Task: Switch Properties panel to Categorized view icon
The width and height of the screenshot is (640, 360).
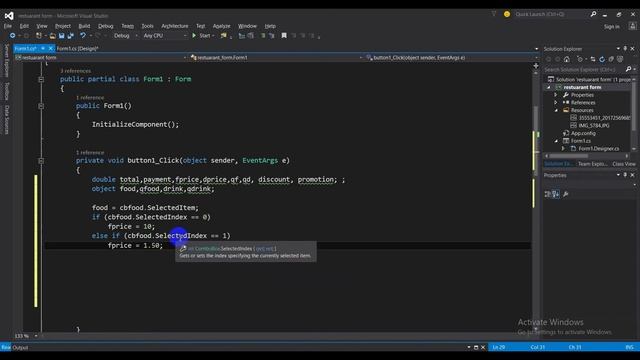Action: [548, 194]
